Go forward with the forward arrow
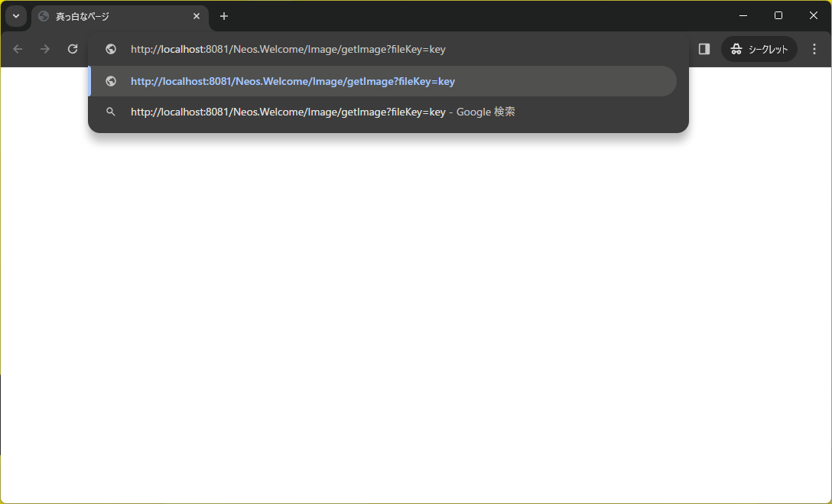The image size is (832, 504). tap(45, 49)
